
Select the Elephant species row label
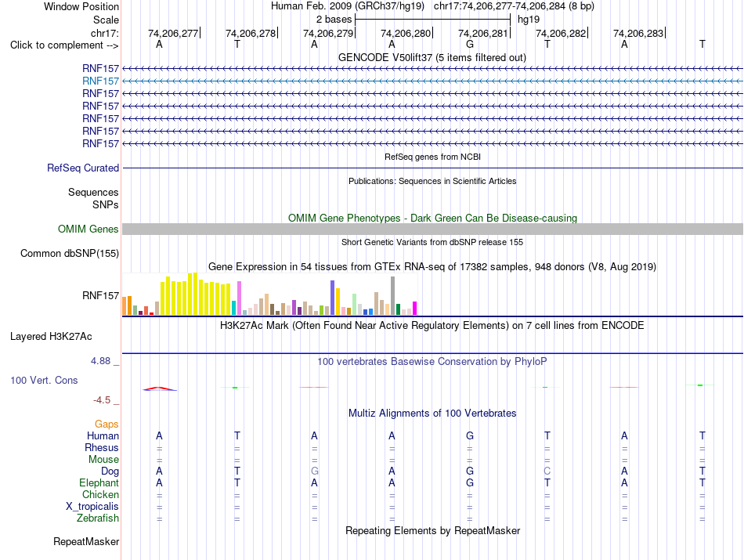[99, 482]
